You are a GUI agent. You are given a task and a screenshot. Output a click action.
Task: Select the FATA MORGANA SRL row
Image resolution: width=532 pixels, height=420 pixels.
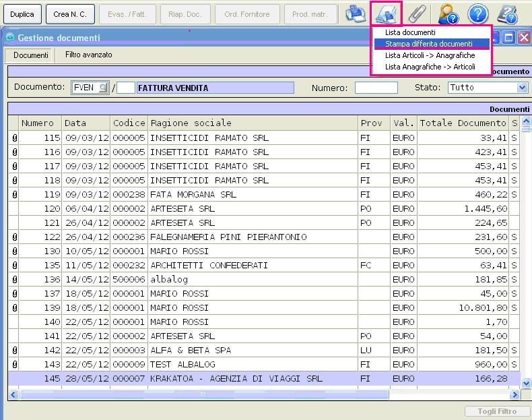point(264,195)
